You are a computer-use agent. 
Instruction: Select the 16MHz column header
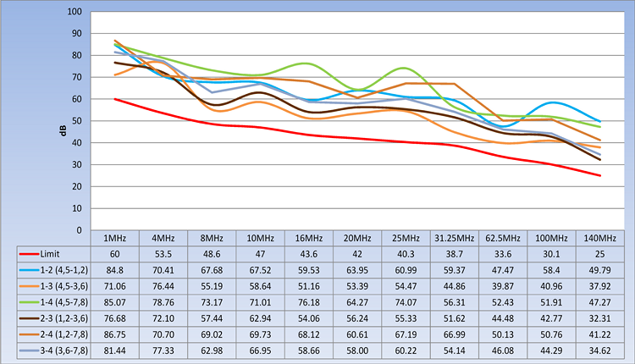[308, 238]
